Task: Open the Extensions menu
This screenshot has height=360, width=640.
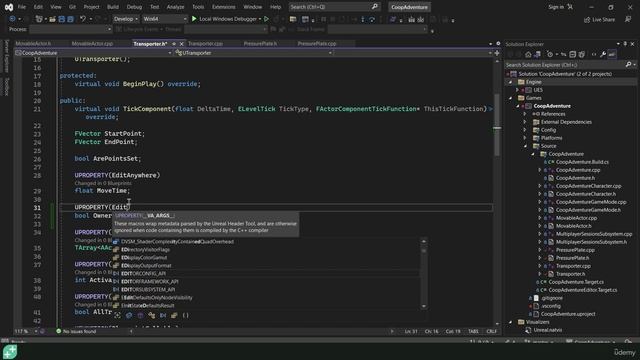Action: 224,7
